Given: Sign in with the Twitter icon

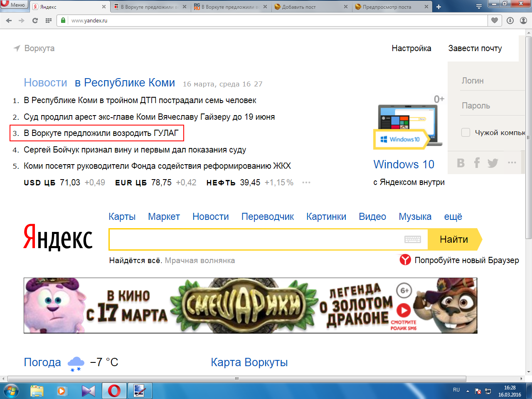Looking at the screenshot, I should (493, 163).
